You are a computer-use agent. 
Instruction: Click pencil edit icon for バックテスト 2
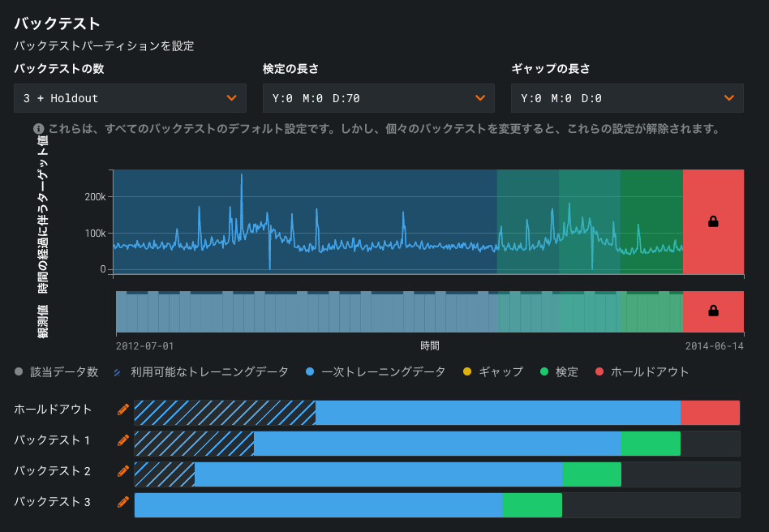pos(123,471)
